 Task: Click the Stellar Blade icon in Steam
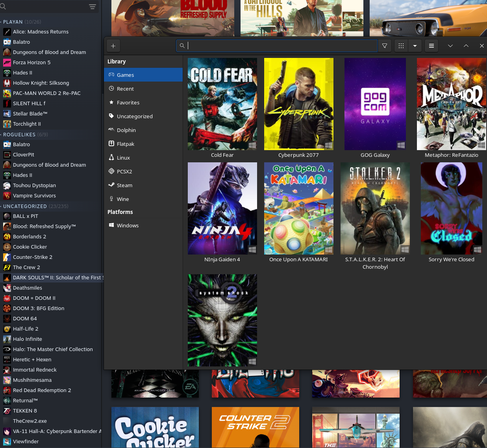(7, 113)
